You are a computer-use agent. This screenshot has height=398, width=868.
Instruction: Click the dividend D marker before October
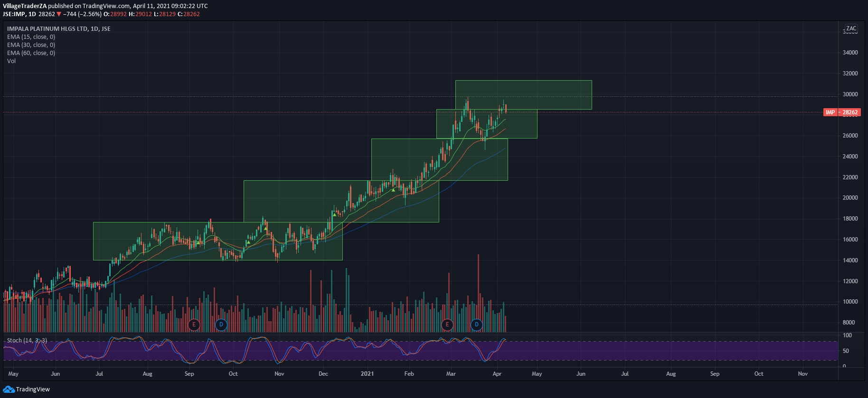tap(221, 324)
